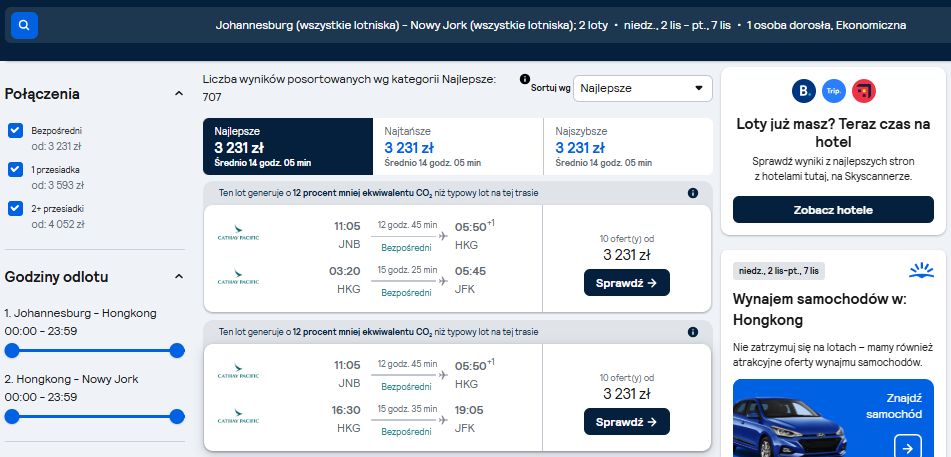951x457 pixels.
Task: Click the Loty już masz? hotel heading
Action: pyautogui.click(x=833, y=133)
